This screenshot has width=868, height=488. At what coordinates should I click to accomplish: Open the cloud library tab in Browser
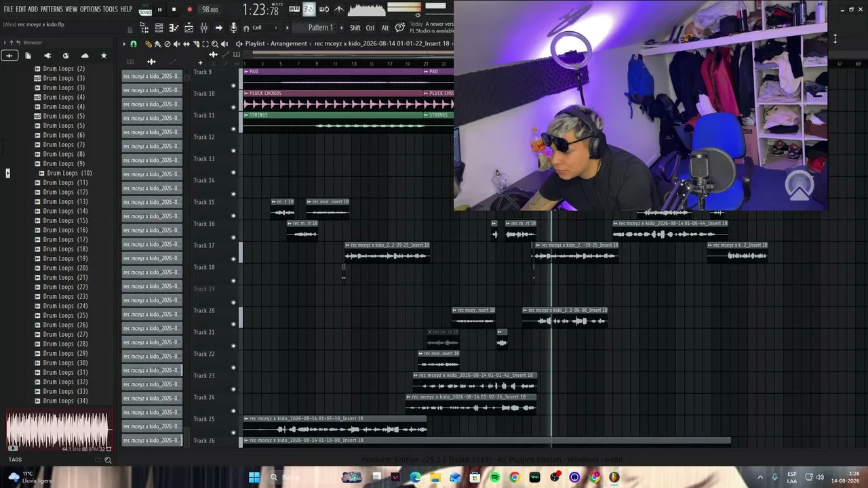tap(85, 56)
